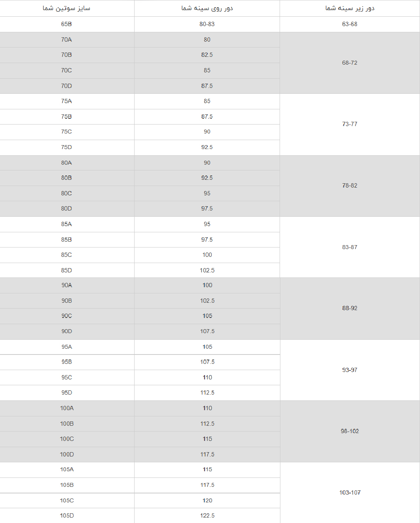Select the 90C size cell

pos(66,316)
